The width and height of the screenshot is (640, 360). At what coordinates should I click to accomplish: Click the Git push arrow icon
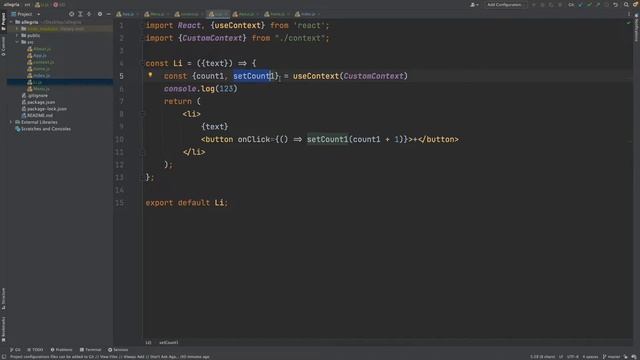click(x=598, y=4)
